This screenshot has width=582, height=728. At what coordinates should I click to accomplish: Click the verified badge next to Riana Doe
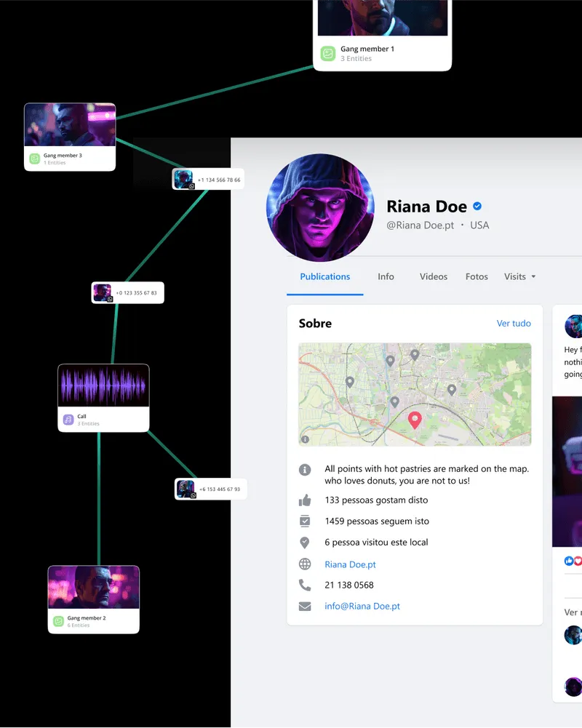[477, 206]
